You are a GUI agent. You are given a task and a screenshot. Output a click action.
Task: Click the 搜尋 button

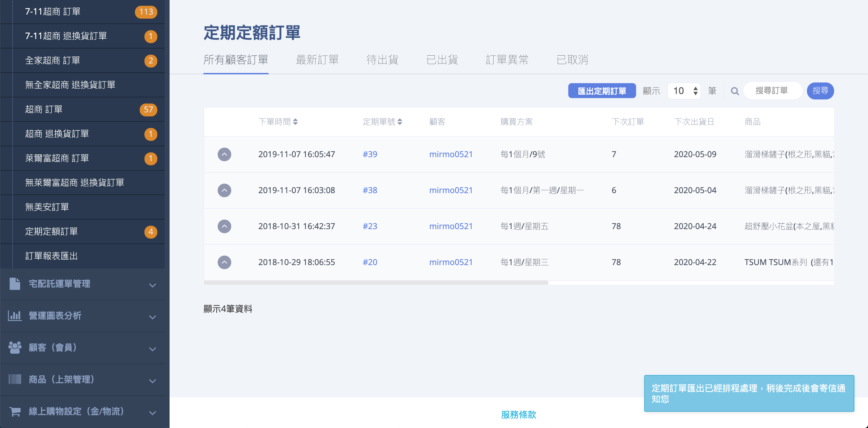pos(820,91)
